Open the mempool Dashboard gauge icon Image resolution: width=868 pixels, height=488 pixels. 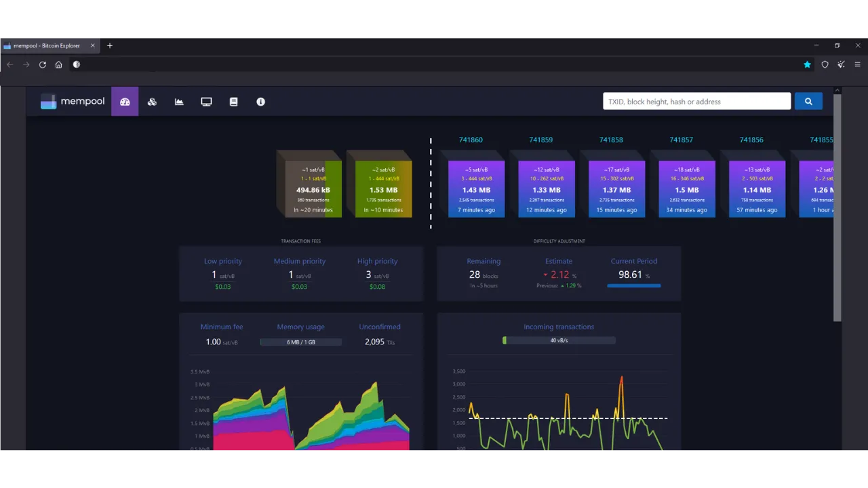click(125, 102)
